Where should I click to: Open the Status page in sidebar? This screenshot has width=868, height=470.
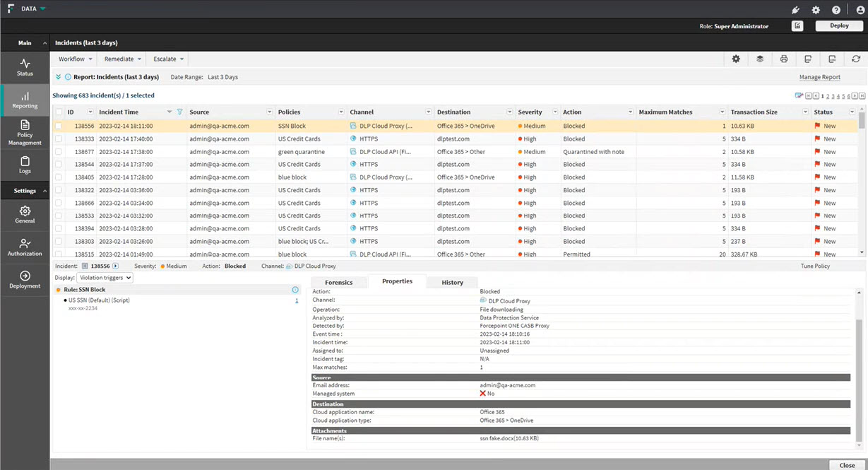pyautogui.click(x=25, y=67)
